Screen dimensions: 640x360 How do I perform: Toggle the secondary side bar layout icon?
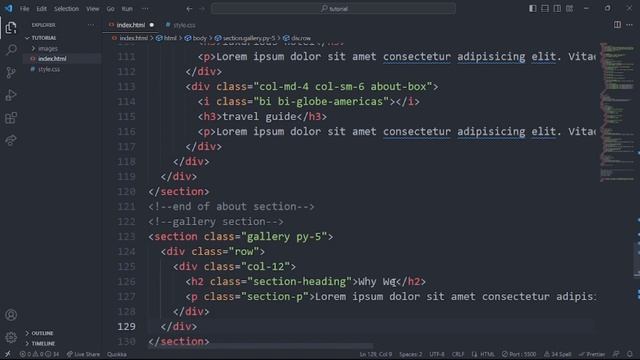(x=557, y=9)
